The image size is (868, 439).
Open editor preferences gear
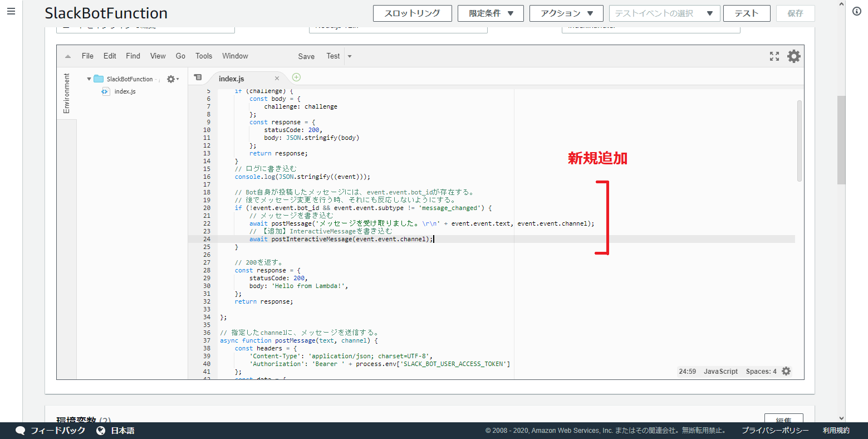click(794, 56)
